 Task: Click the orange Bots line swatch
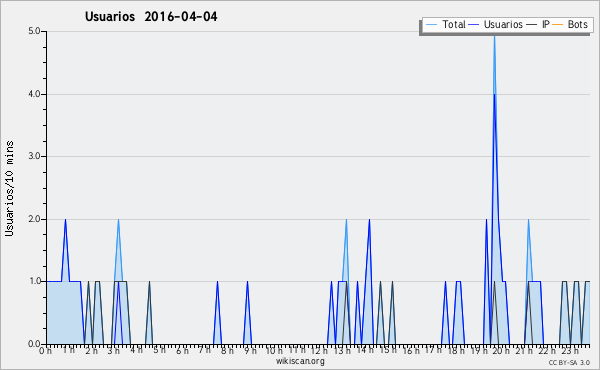(x=558, y=25)
